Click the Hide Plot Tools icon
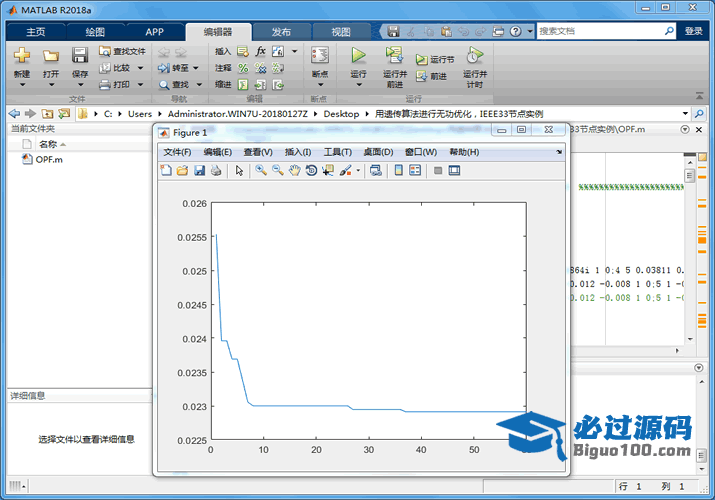The height and width of the screenshot is (500, 715). 438,171
